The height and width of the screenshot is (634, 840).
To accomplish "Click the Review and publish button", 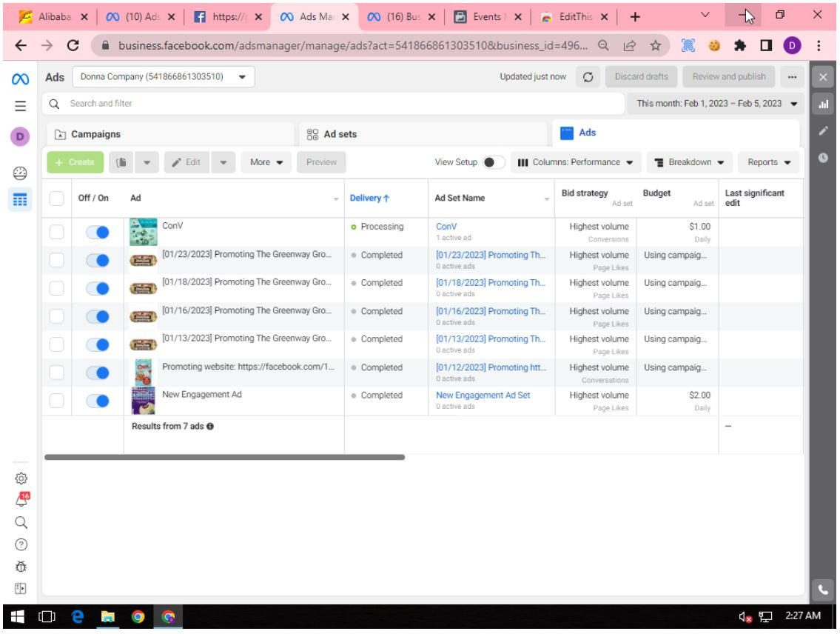I will pos(728,77).
